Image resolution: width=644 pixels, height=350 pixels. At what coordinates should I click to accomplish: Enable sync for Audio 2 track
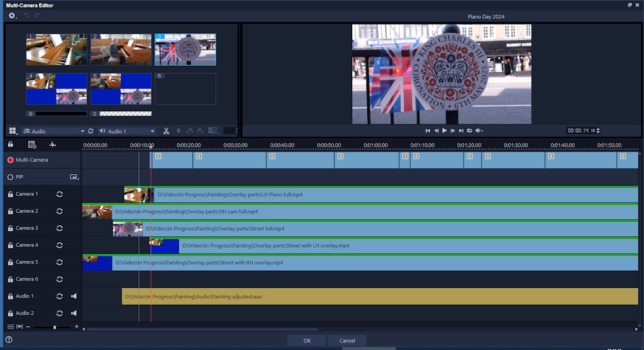[60, 313]
